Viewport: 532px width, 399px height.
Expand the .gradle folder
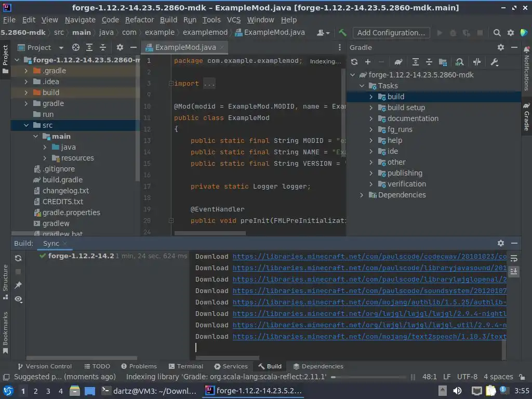pos(26,71)
